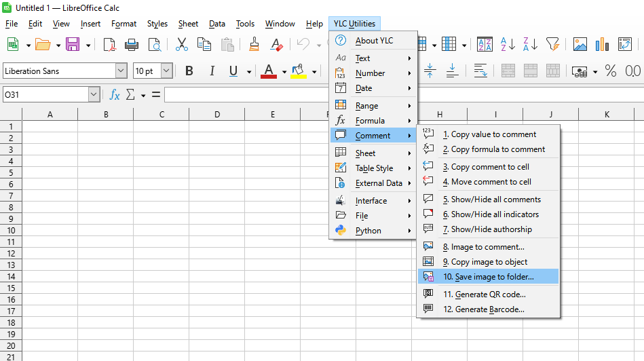Click the AutoFilter funnel icon
Screen dimensions: 644x361
click(552, 45)
